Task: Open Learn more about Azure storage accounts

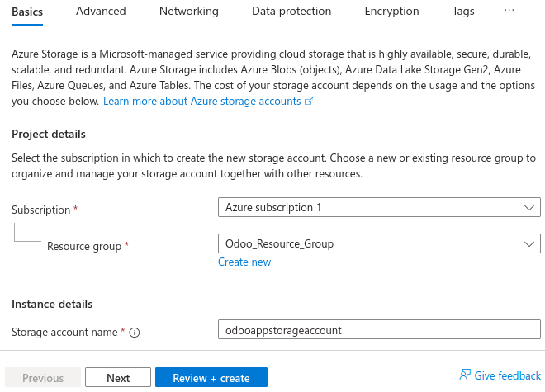Action: [201, 101]
